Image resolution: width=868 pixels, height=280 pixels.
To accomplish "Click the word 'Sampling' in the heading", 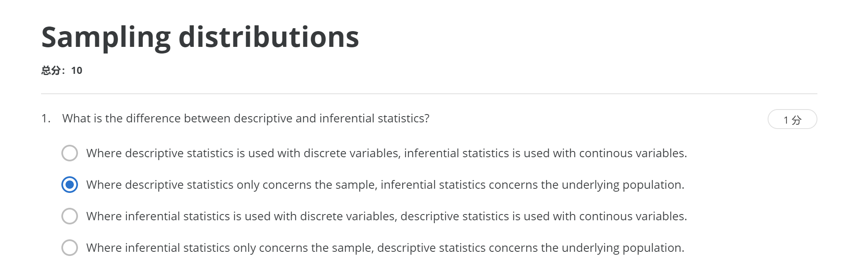I will [106, 37].
